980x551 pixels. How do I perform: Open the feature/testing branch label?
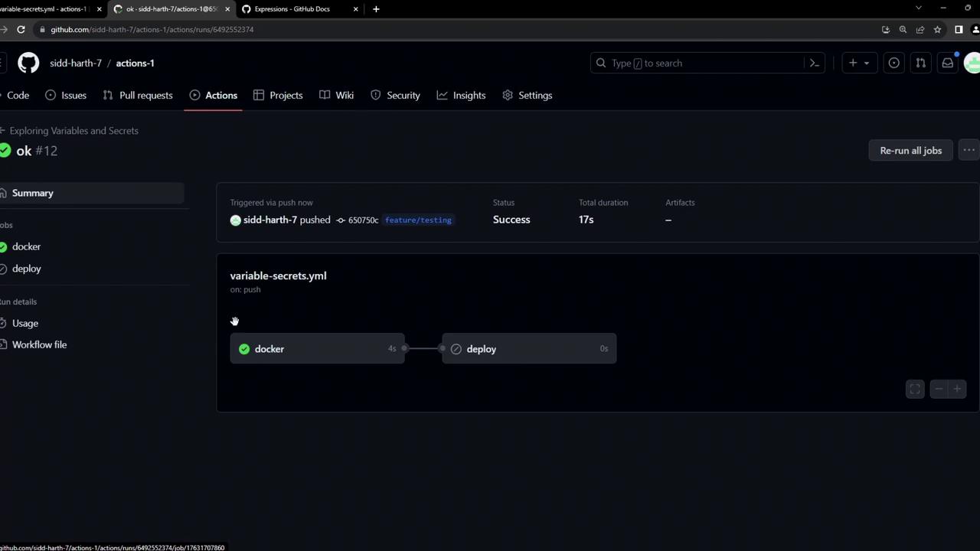pyautogui.click(x=418, y=220)
